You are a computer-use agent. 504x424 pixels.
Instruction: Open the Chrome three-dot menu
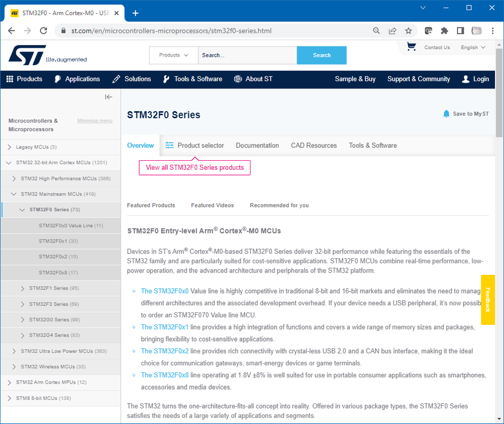pyautogui.click(x=492, y=31)
